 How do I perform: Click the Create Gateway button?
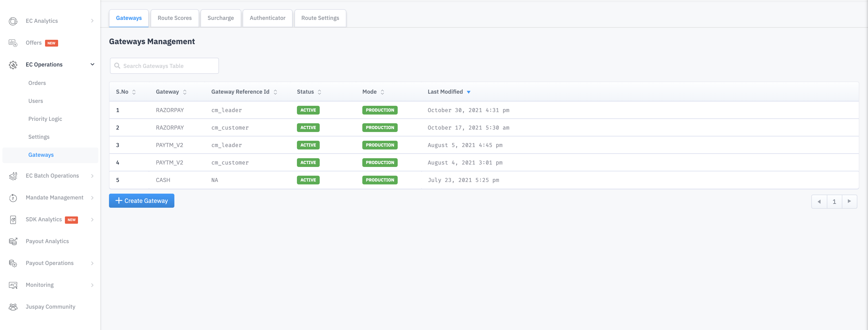tap(141, 200)
